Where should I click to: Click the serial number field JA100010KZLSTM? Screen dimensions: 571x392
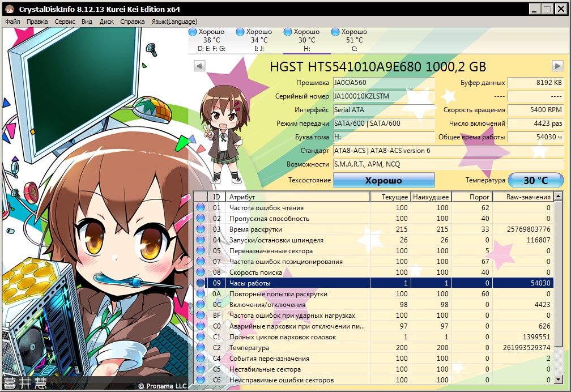click(x=384, y=96)
